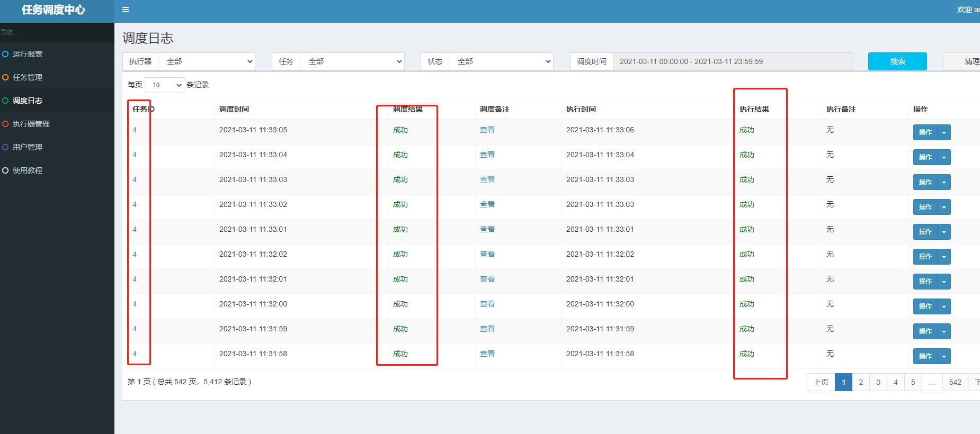Click the 使用教程 circle icon in sidebar
This screenshot has width=980, height=434.
5,170
